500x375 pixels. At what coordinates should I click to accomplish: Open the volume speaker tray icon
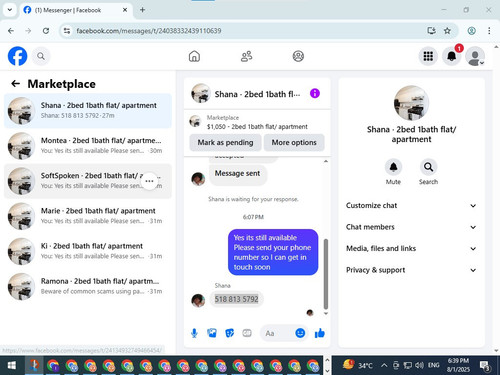pyautogui.click(x=419, y=365)
